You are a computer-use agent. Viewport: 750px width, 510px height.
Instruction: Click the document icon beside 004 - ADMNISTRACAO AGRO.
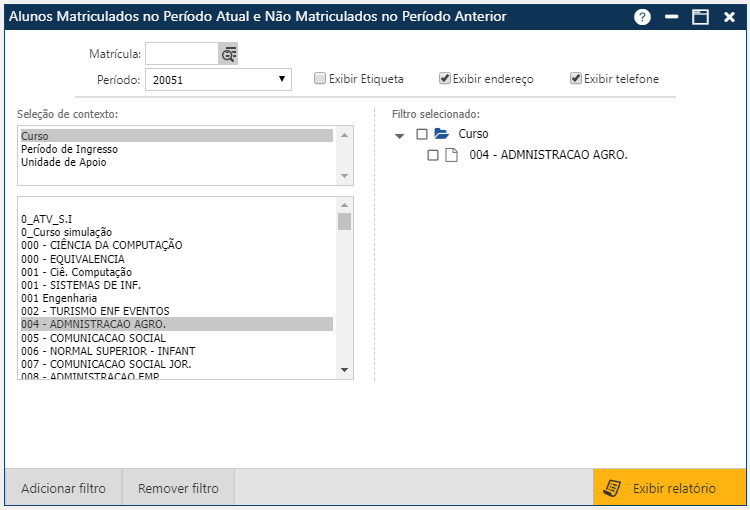coord(452,155)
